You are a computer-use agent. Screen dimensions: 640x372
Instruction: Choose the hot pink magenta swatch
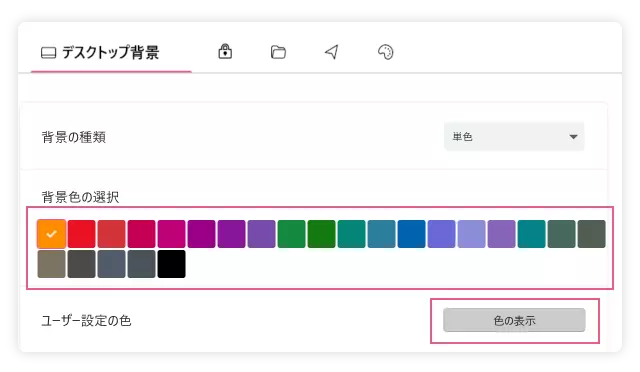(x=171, y=234)
